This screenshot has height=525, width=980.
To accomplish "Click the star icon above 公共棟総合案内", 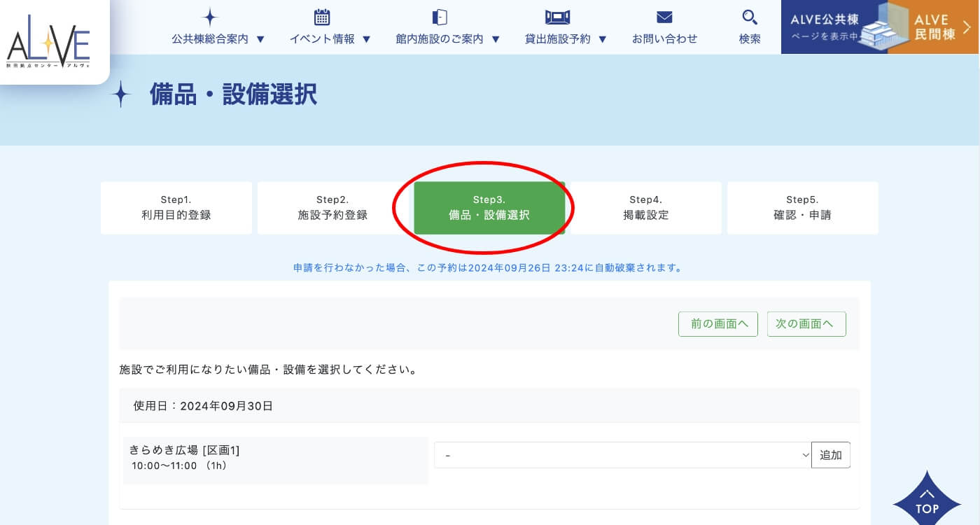I will (x=210, y=17).
